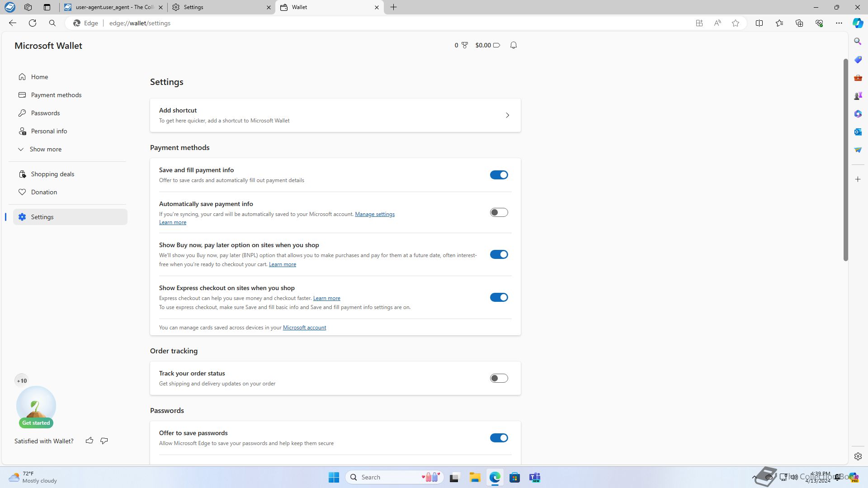Open Tab actions menu icon
Viewport: 868px width, 488px height.
(47, 7)
